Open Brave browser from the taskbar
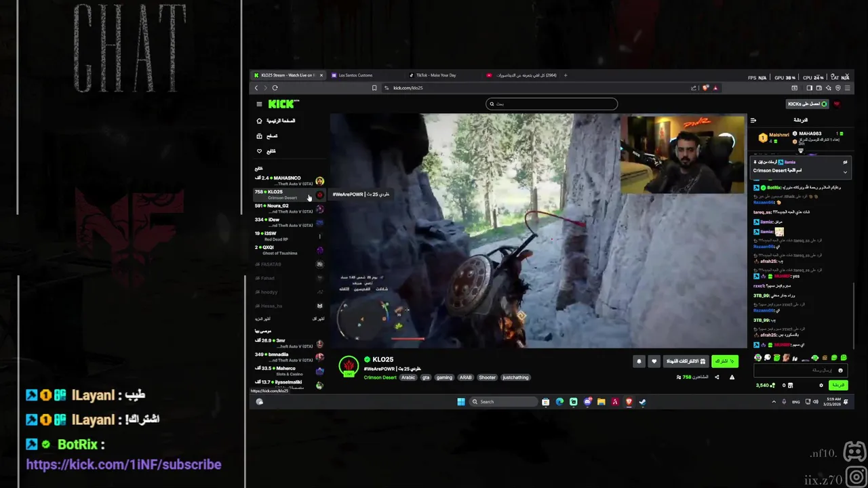This screenshot has width=868, height=488. pos(629,402)
